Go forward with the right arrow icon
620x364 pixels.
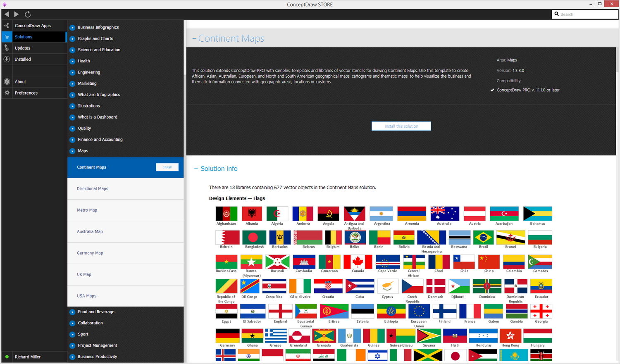coord(17,14)
